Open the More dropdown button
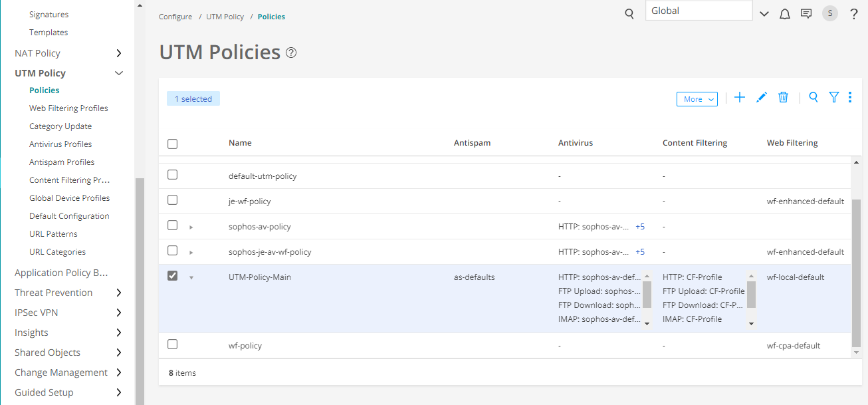 pos(697,99)
